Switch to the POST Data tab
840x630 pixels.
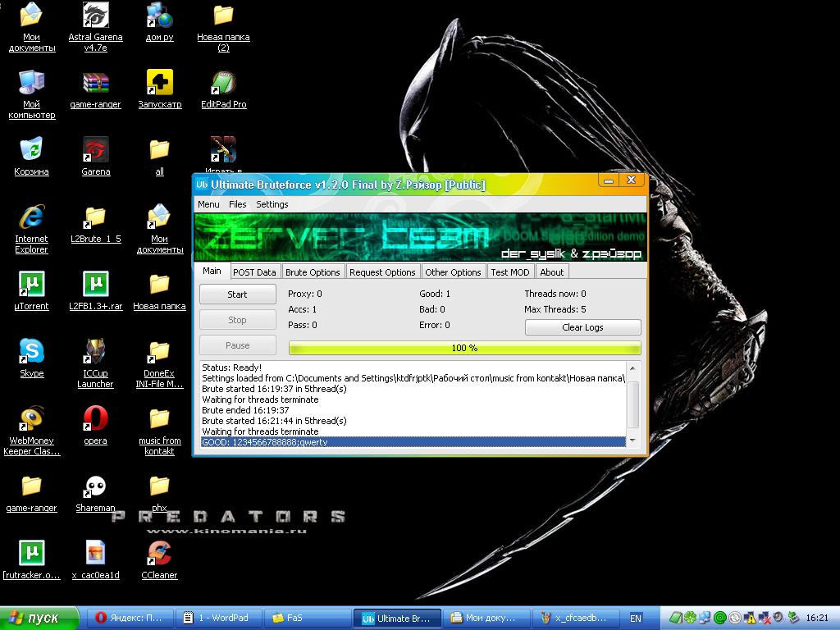(254, 272)
